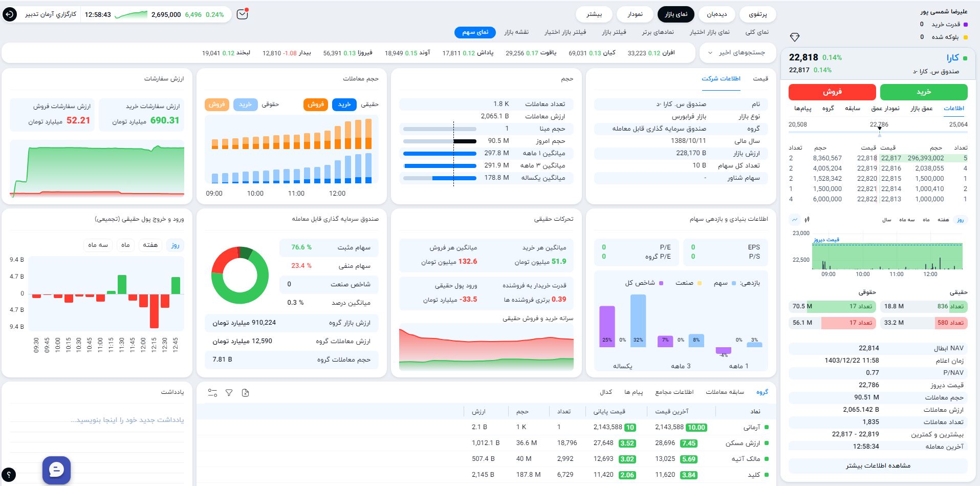Image resolution: width=980 pixels, height=486 pixels.
Task: Click best sell order price 22,818 in order book
Action: point(867,158)
